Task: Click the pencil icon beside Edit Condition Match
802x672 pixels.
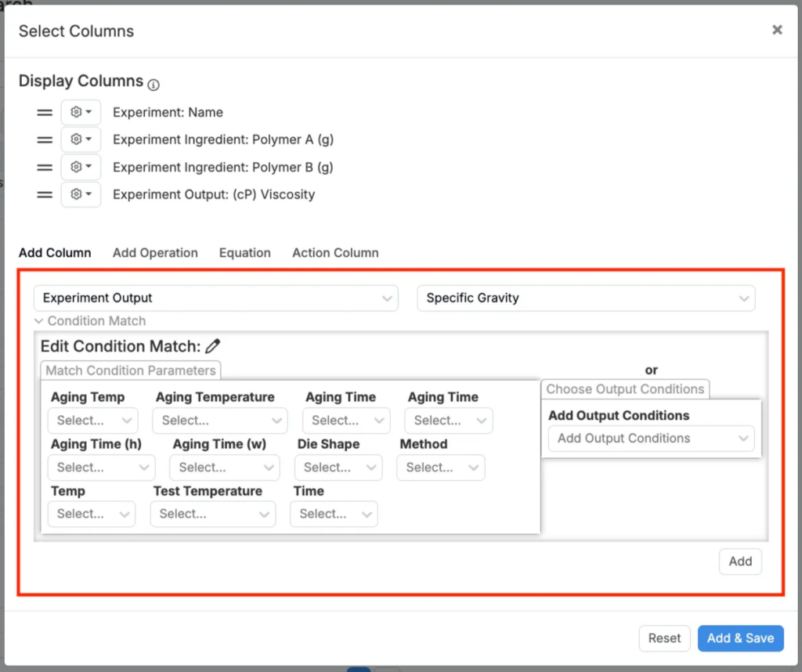Action: [x=213, y=346]
